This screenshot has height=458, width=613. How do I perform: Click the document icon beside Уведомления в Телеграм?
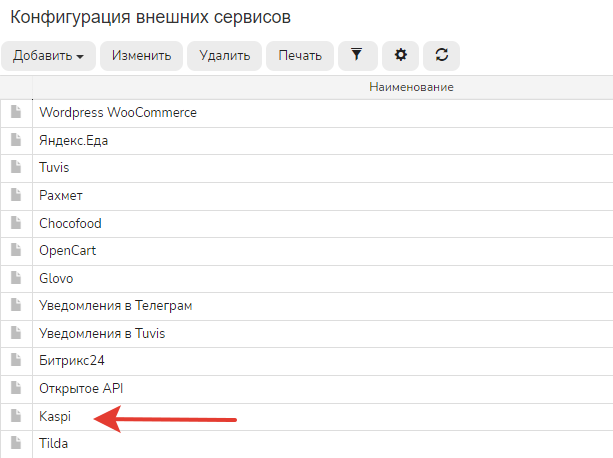[x=16, y=305]
